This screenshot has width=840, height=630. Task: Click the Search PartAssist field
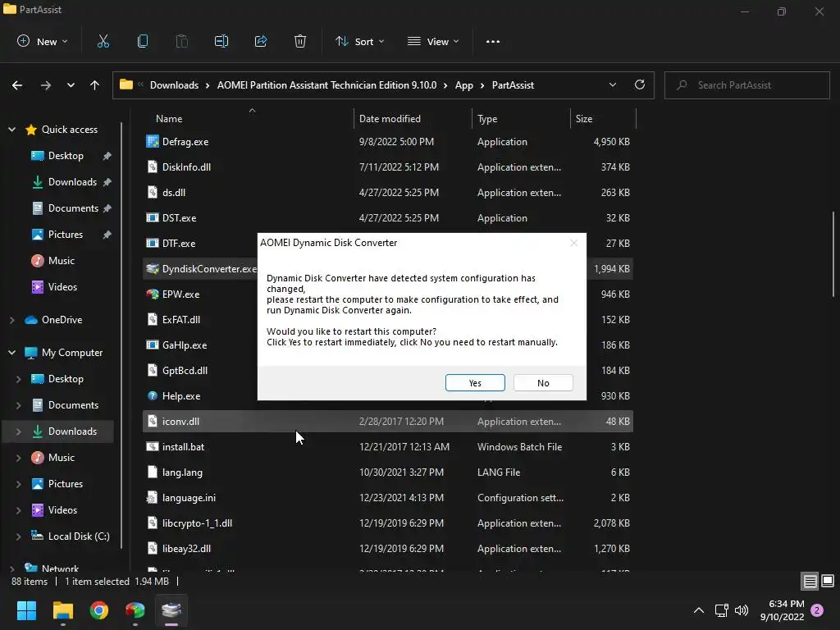coord(746,85)
